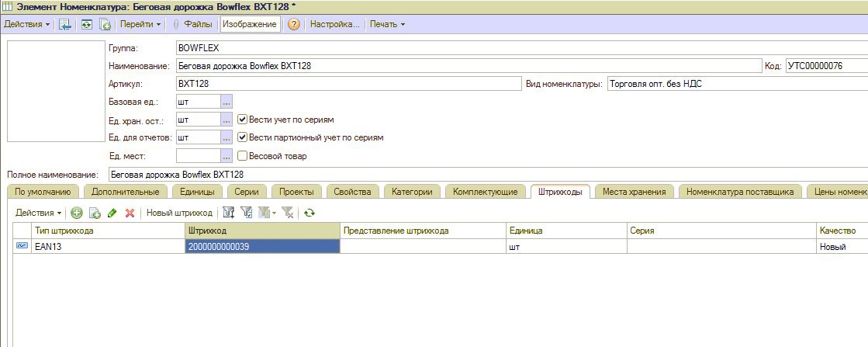Open help with the question mark icon
This screenshot has height=347, width=868.
pos(293,24)
